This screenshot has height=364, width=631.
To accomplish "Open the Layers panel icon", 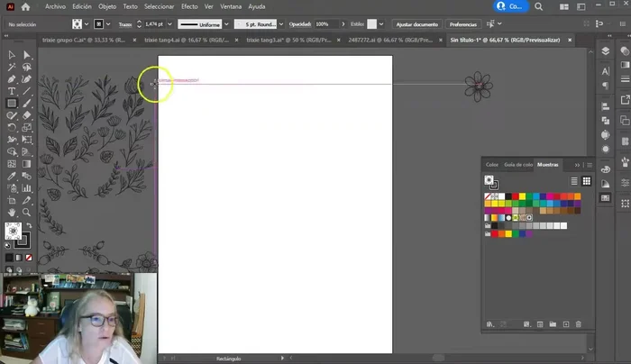I will pos(605,51).
